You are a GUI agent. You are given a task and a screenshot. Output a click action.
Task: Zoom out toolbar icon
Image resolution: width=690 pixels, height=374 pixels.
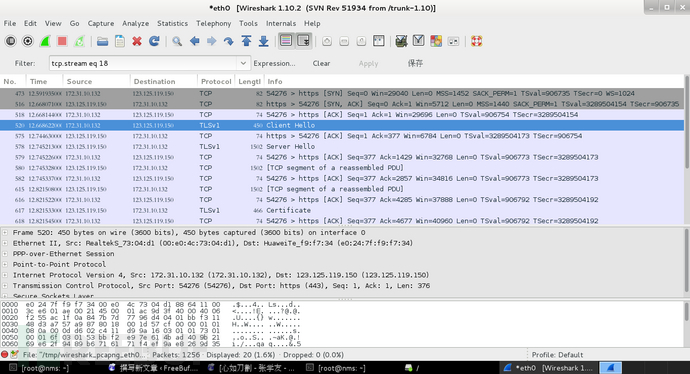point(344,41)
